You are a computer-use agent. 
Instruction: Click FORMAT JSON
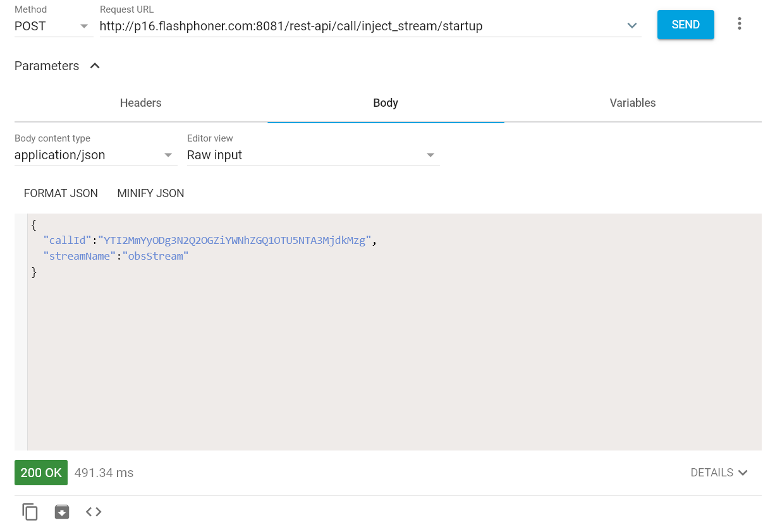[x=61, y=193]
